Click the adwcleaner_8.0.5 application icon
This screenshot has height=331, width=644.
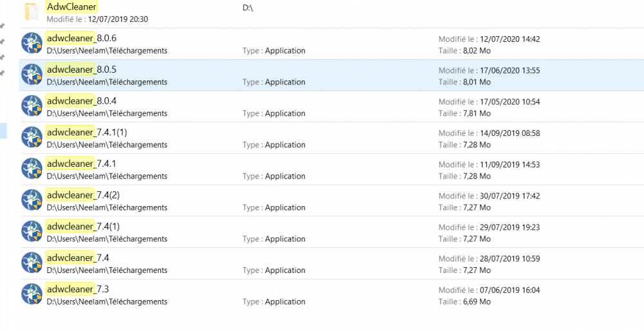click(x=32, y=75)
